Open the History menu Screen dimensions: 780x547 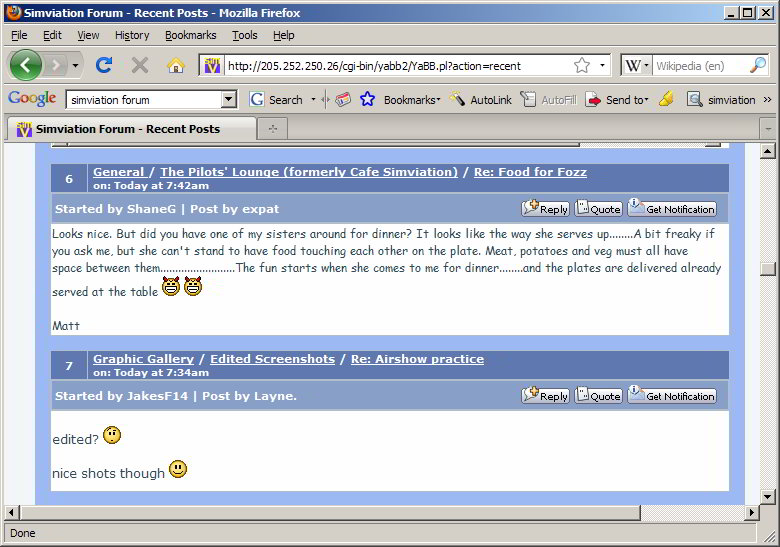[x=131, y=35]
